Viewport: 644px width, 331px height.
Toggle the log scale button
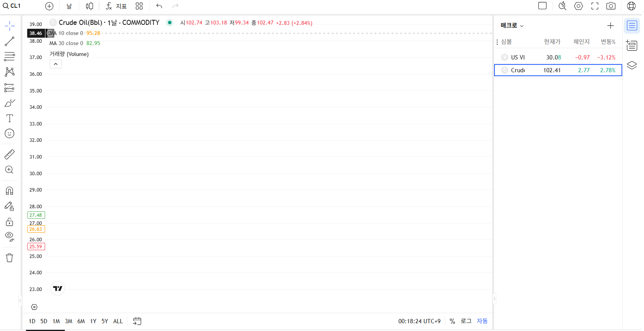[466, 321]
